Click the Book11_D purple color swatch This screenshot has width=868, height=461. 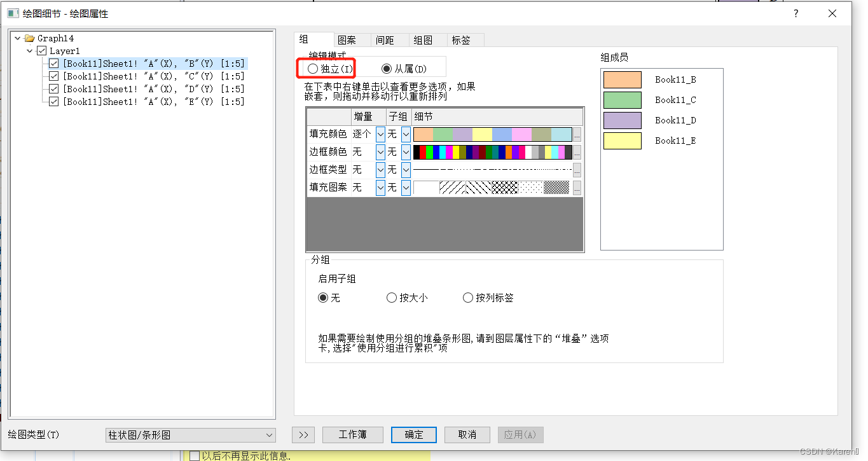tap(623, 120)
